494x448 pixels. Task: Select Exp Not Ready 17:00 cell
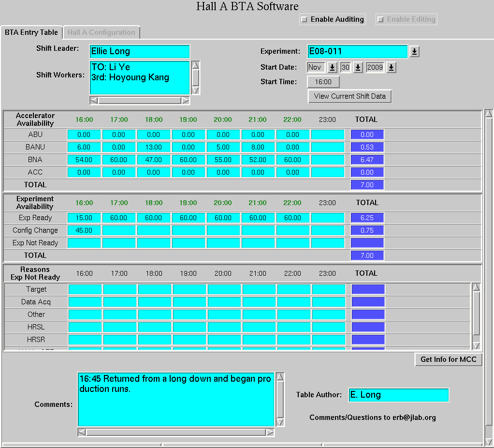[x=119, y=243]
